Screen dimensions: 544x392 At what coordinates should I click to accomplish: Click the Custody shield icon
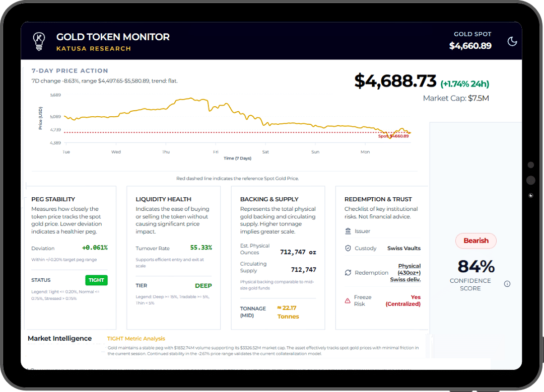pyautogui.click(x=348, y=248)
